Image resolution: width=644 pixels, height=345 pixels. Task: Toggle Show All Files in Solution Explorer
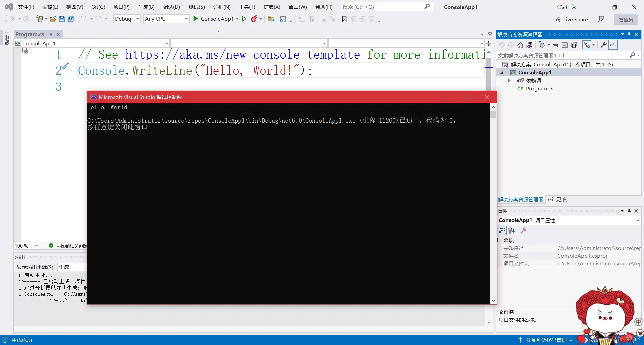(x=574, y=45)
